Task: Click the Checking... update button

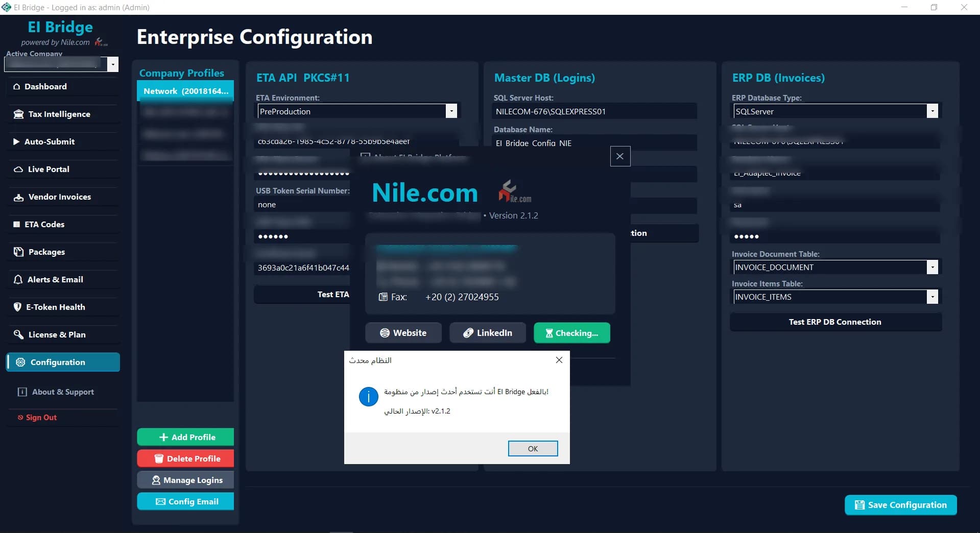Action: pos(572,333)
